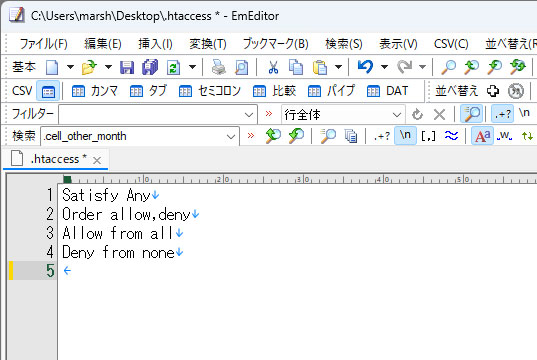Click the Redo arrow icon
537x360 pixels.
404,67
